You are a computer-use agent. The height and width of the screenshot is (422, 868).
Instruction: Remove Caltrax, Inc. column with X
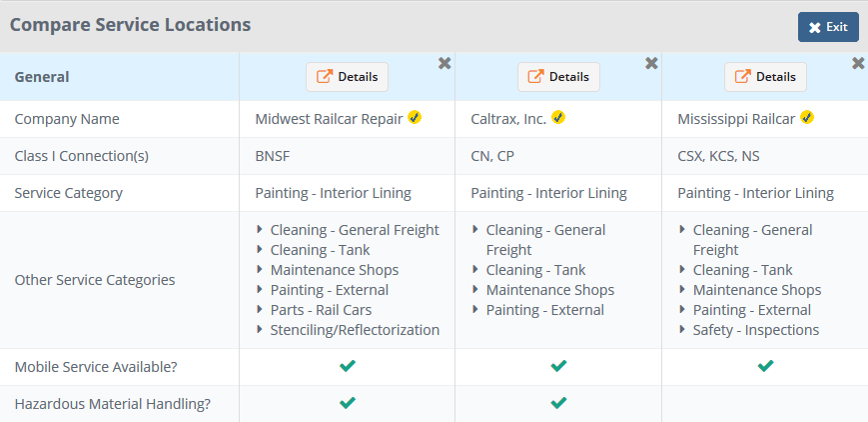651,63
